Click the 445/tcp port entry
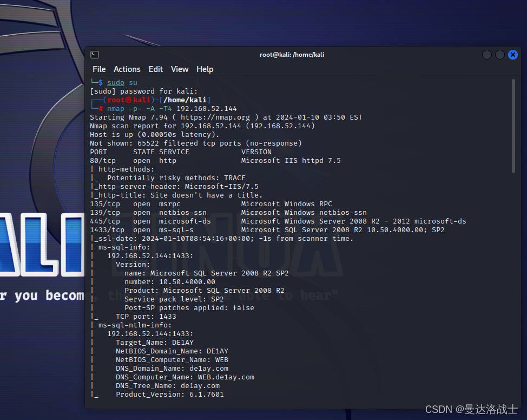This screenshot has height=420, width=527. click(105, 221)
